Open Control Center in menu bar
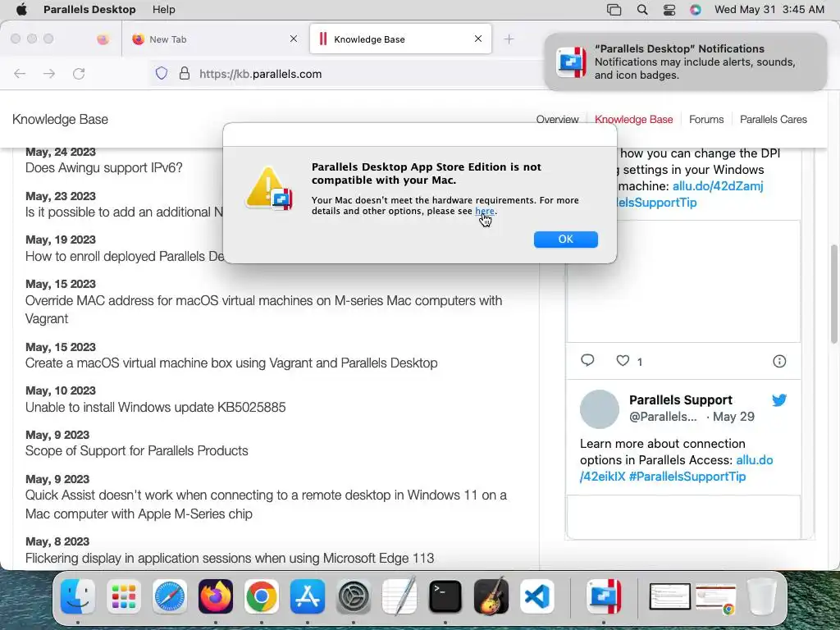 click(x=669, y=10)
